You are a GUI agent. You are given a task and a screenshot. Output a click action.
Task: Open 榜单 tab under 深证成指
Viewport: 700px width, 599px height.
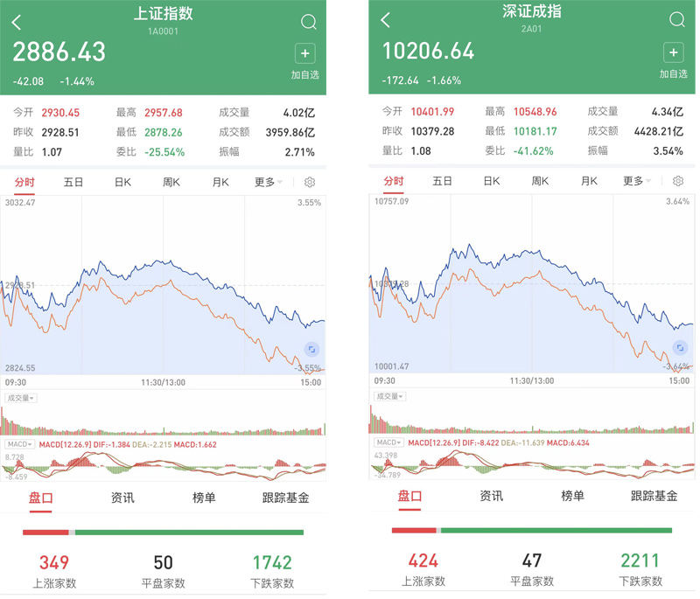[x=573, y=496]
